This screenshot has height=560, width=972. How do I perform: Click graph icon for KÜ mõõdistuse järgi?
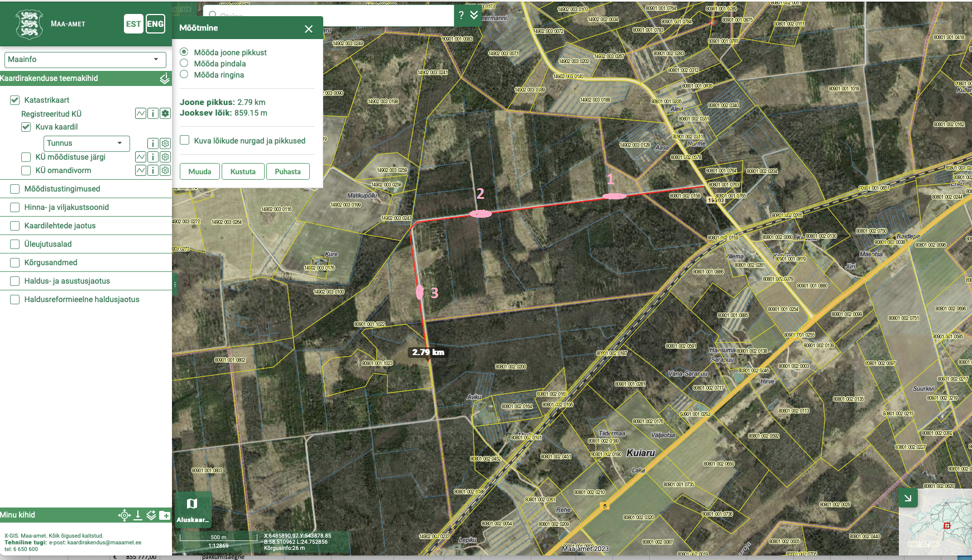141,157
